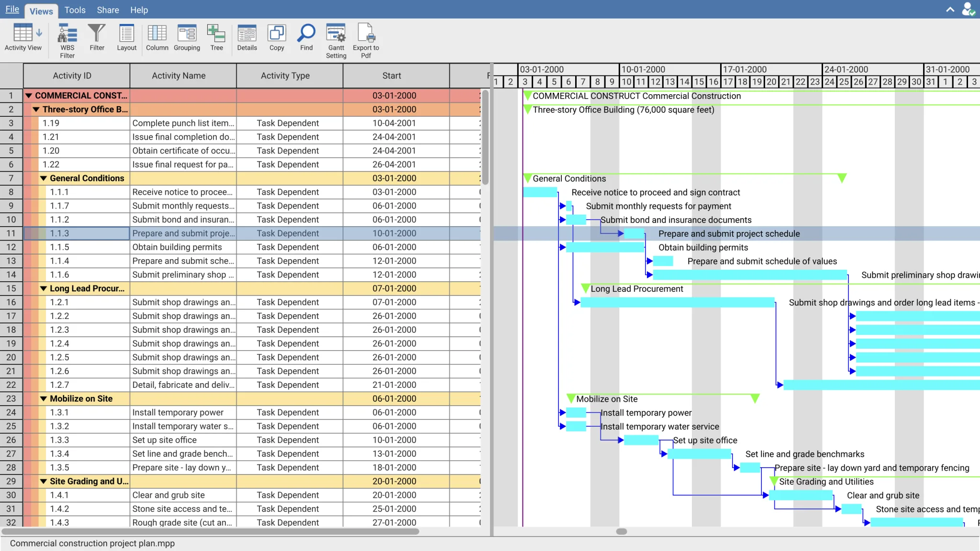Click the Start column header
980x551 pixels.
396,76
